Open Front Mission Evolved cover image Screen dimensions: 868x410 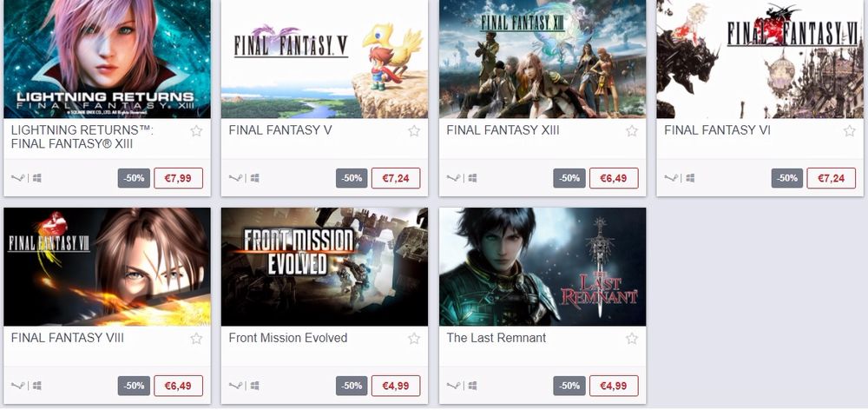(x=325, y=267)
